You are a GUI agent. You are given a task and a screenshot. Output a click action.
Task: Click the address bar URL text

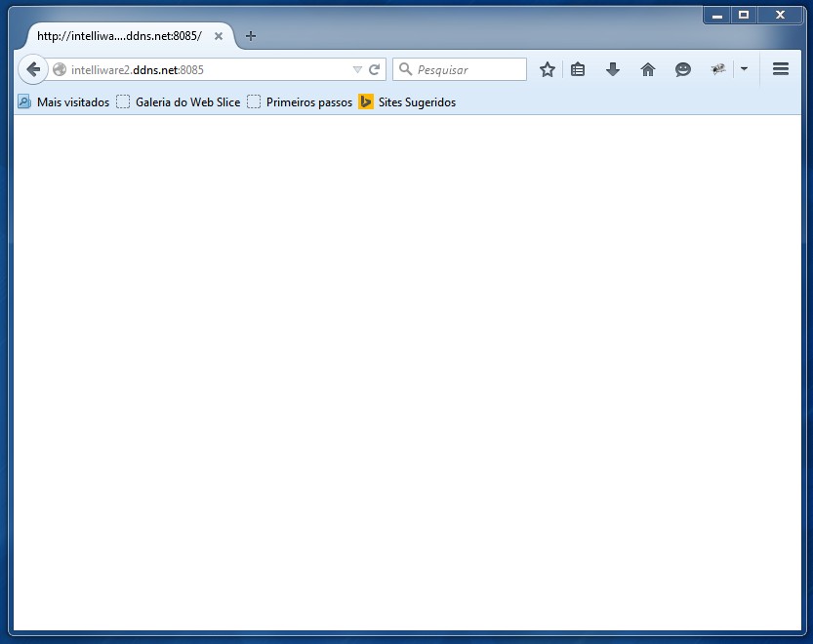138,69
